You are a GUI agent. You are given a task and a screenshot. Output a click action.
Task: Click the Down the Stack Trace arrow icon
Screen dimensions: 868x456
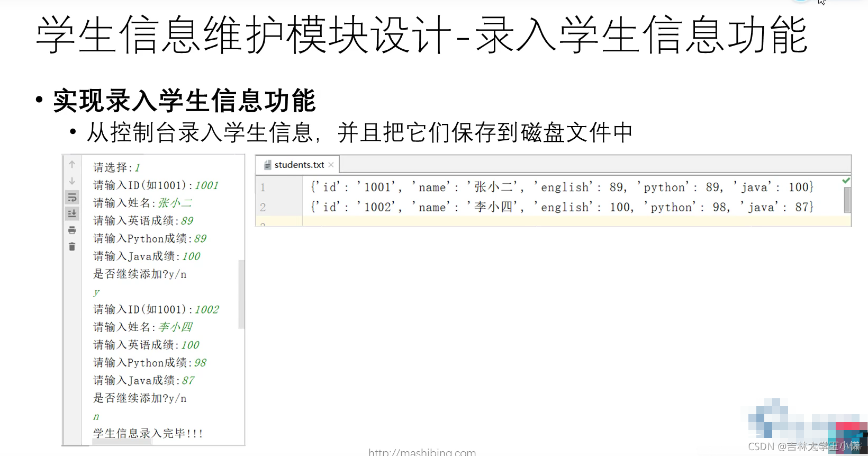point(72,181)
